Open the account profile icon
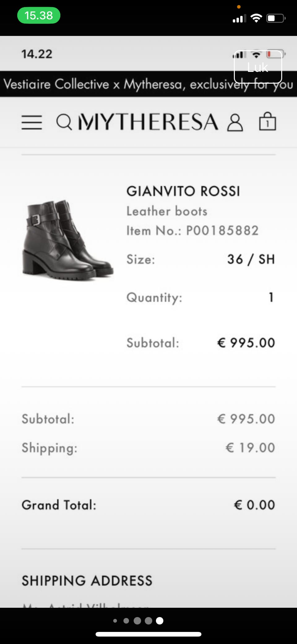Image resolution: width=297 pixels, height=644 pixels. coord(235,122)
